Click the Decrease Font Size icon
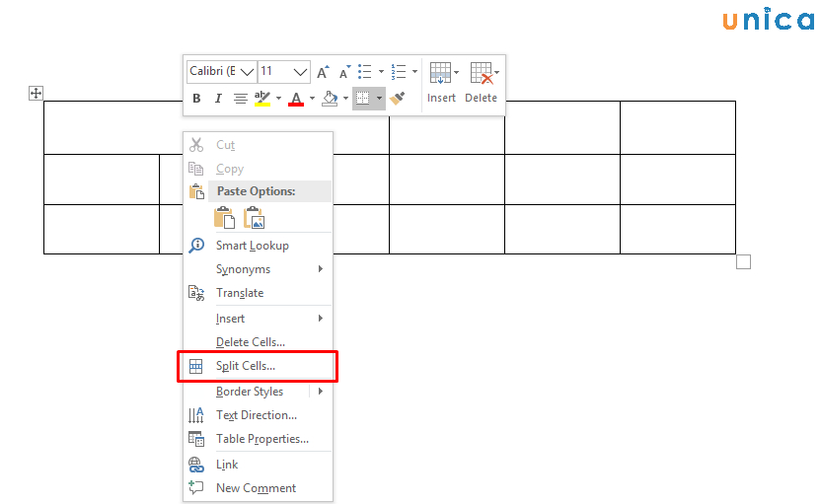Viewport: 820px width, 504px height. pyautogui.click(x=343, y=72)
